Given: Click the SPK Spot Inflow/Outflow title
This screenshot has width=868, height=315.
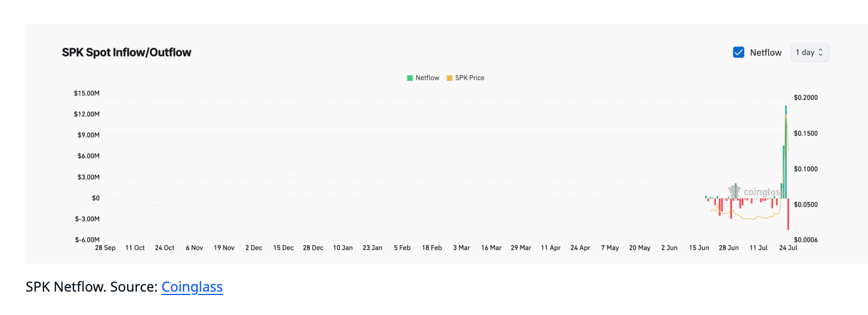Looking at the screenshot, I should point(127,52).
